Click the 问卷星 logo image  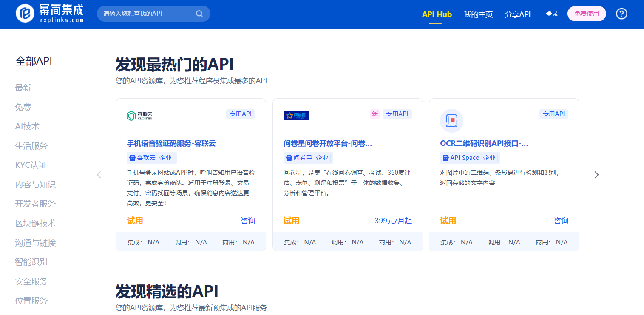(x=296, y=116)
